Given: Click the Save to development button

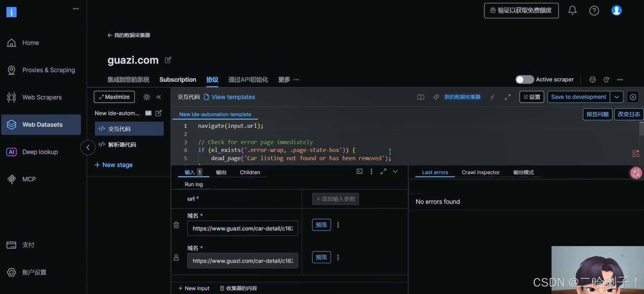Looking at the screenshot, I should pos(578,97).
